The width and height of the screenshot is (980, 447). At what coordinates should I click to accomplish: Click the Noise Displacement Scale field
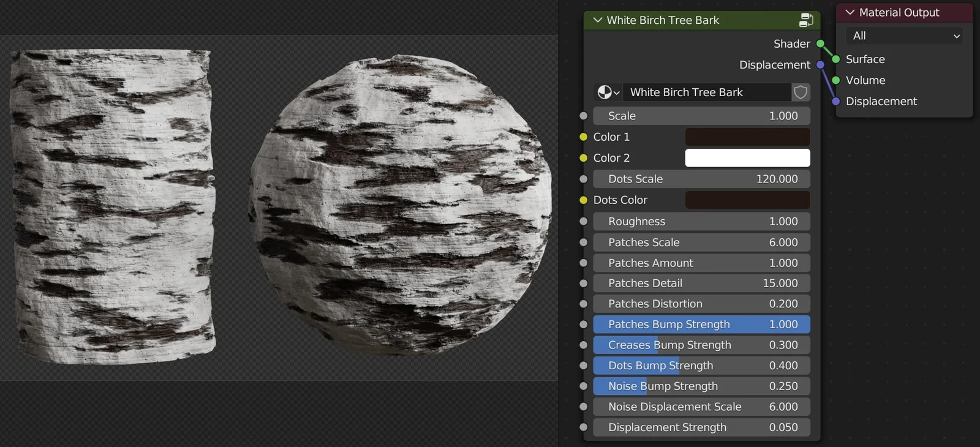[701, 407]
